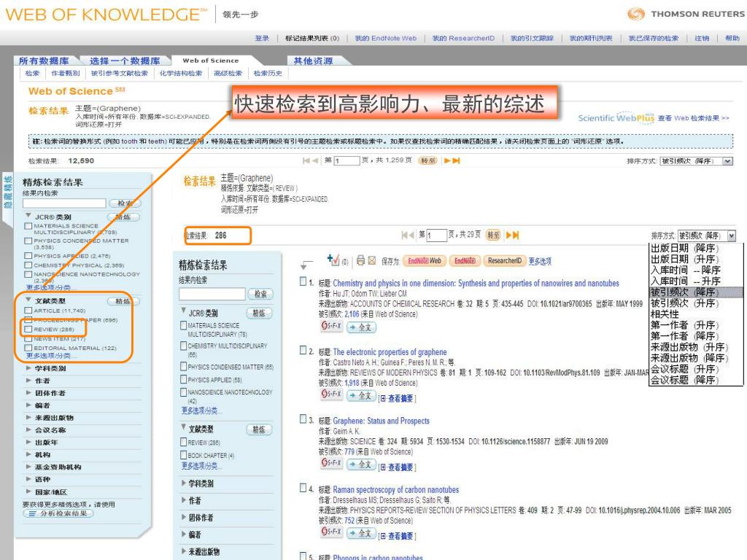Screen dimensions: 747x560
Task: Jump to first page of 1,259 pages
Action: [306, 161]
